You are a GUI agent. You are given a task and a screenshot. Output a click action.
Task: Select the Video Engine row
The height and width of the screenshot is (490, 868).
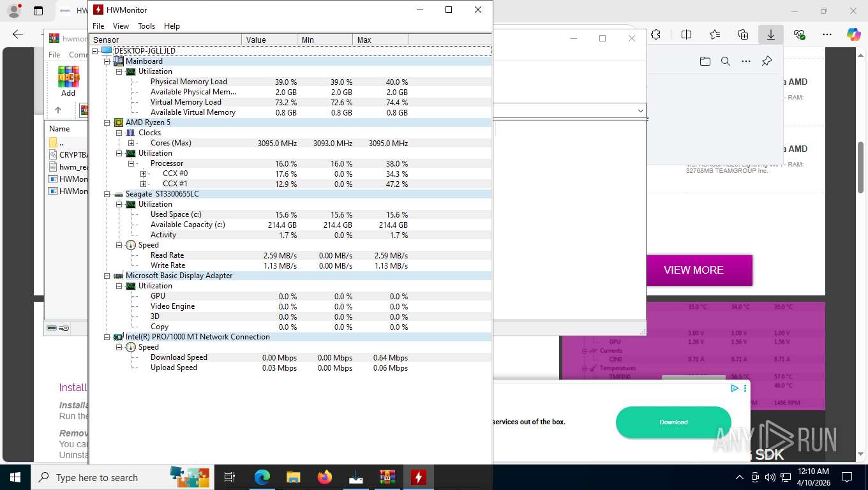click(290, 306)
